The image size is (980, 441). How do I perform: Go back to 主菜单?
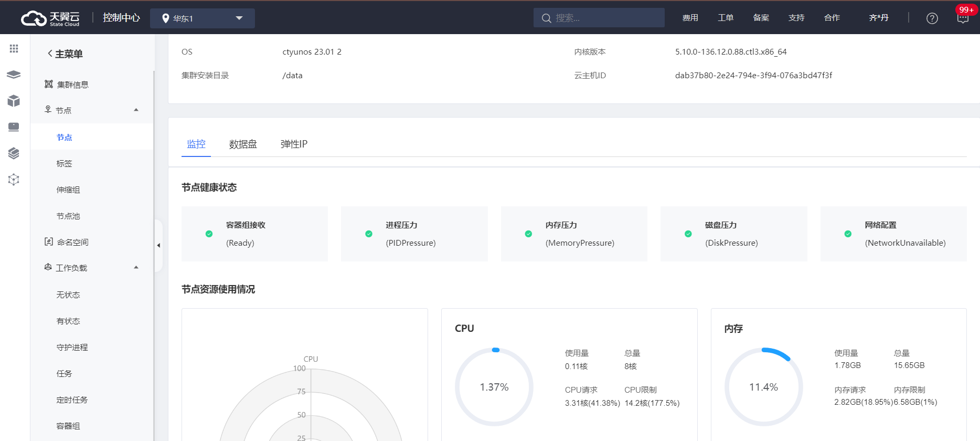coord(65,54)
